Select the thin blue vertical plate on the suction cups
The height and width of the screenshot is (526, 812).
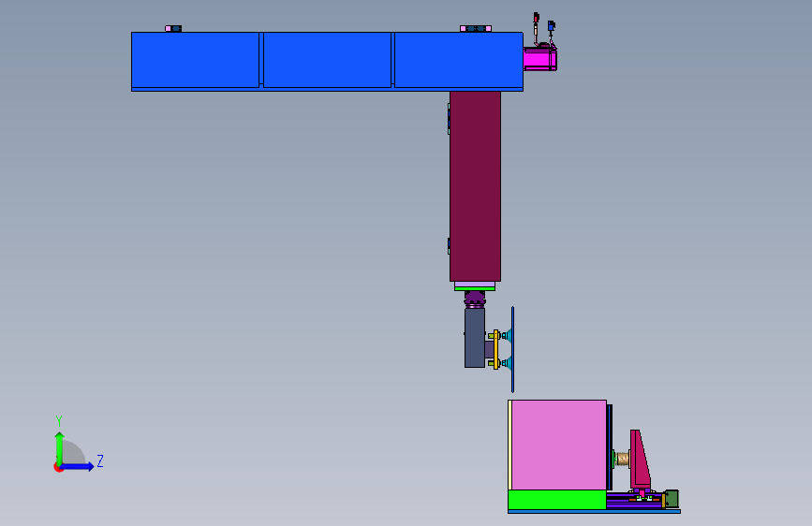(512, 349)
